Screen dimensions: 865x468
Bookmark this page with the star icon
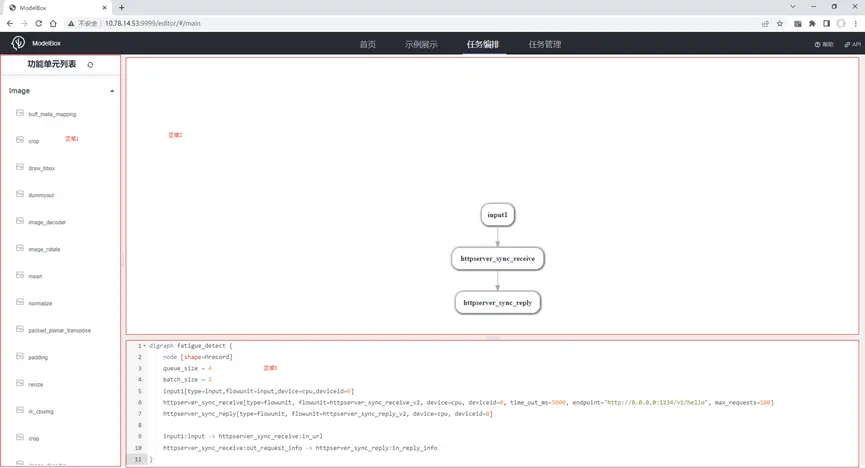coord(780,23)
